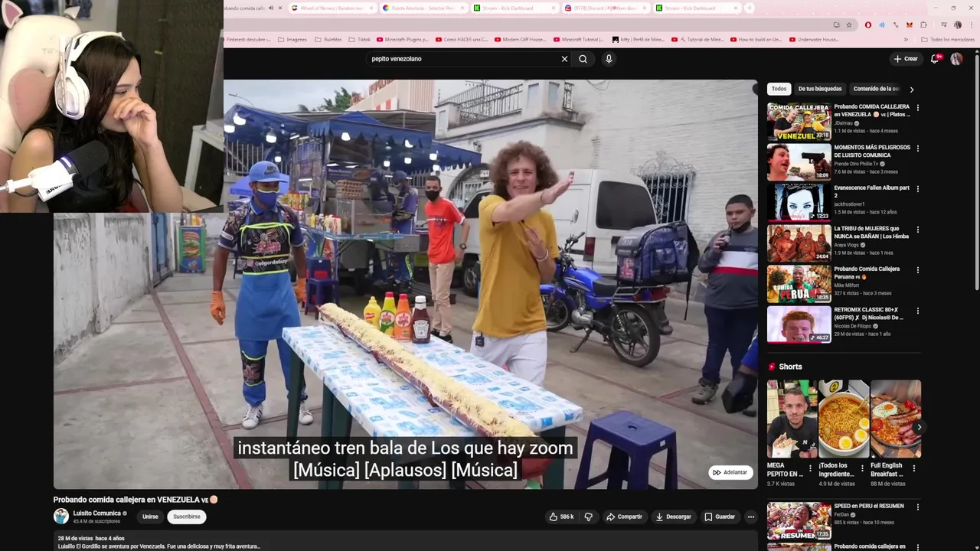980x551 pixels.
Task: Open Luisito Comunica channel avatar
Action: (61, 517)
